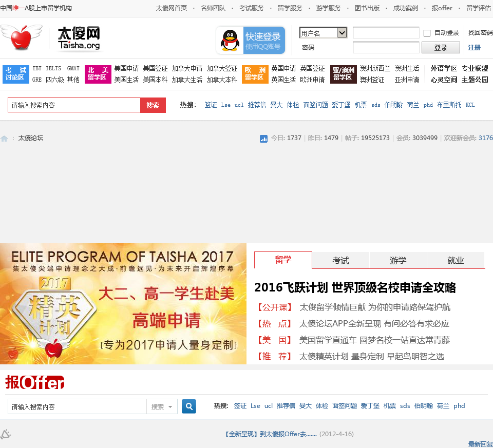This screenshot has width=493, height=448.
Task: Expand the 搜索 type dropdown in lower search
Action: (x=162, y=406)
